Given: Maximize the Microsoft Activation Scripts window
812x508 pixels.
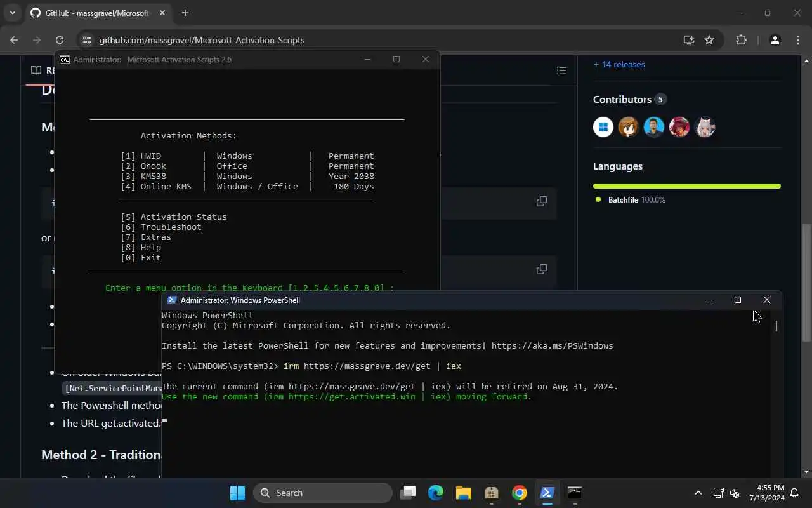Looking at the screenshot, I should [x=396, y=59].
